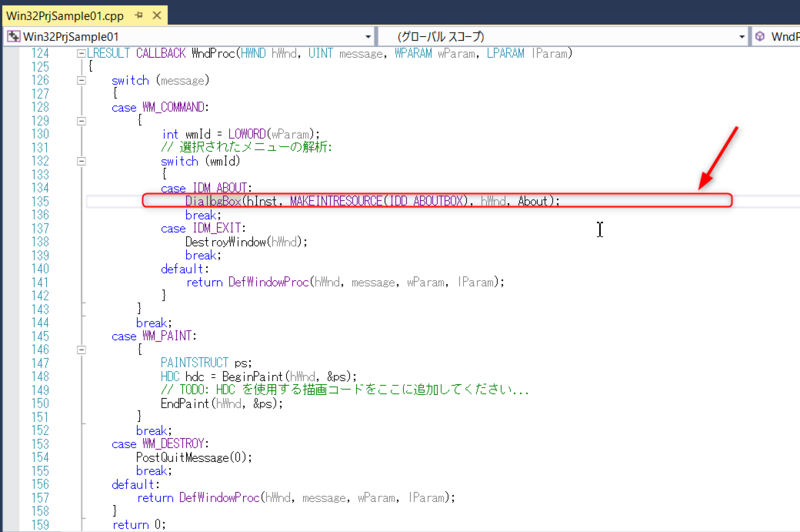The height and width of the screenshot is (532, 800).
Task: Collapse the switch (wmId) block
Action: 81,161
